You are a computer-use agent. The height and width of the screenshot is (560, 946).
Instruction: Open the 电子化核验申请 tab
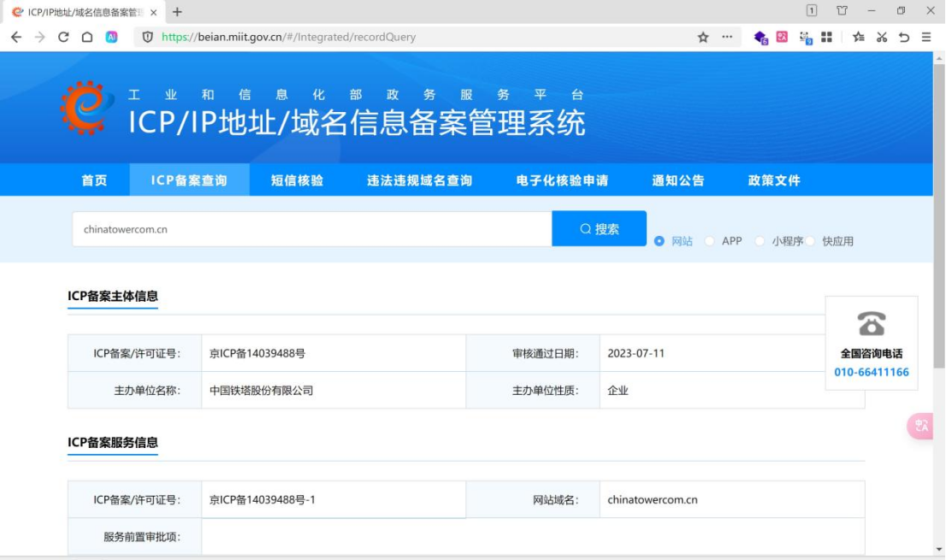pos(562,180)
